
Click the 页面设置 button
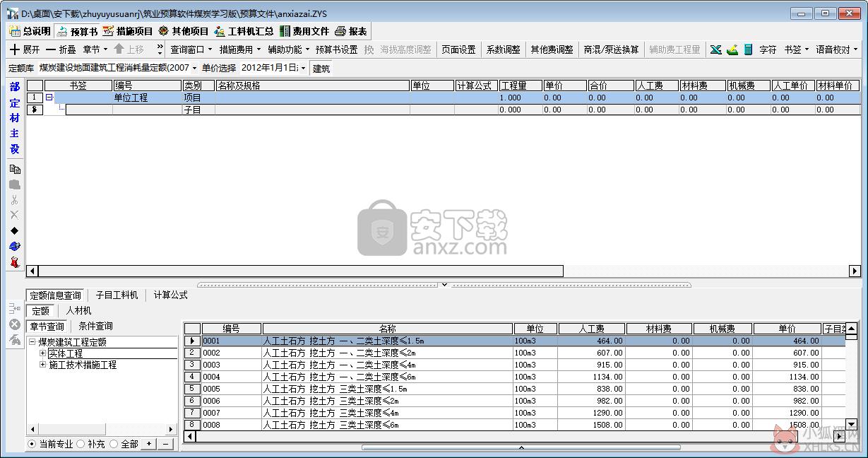458,49
